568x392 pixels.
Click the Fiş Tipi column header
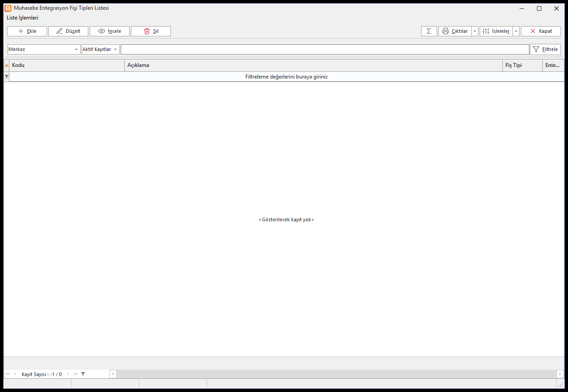[x=522, y=65]
